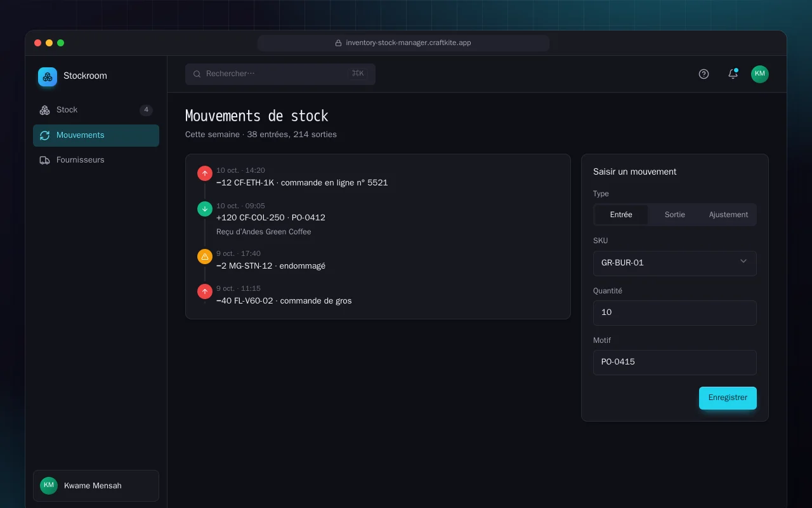The image size is (812, 508).
Task: Click the Quantité field showing 10
Action: 675,312
